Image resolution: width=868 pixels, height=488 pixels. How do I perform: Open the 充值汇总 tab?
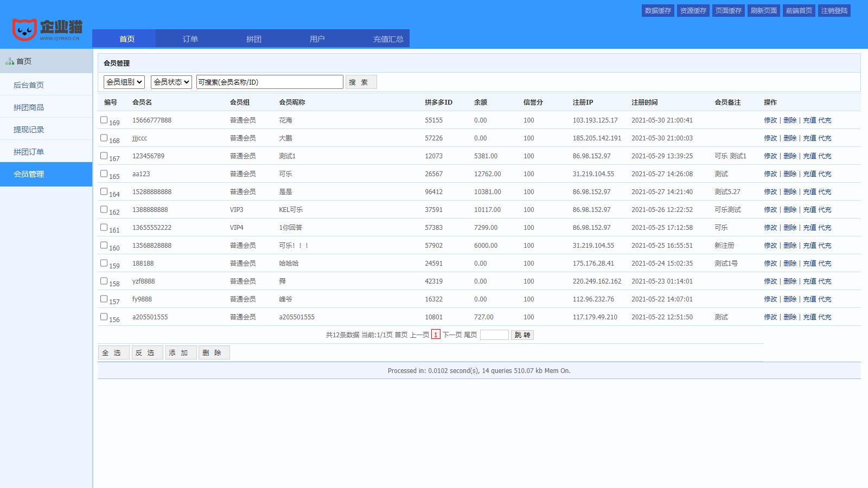point(388,39)
